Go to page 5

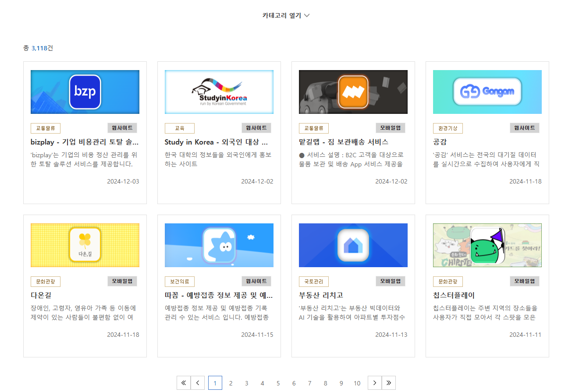[278, 383]
